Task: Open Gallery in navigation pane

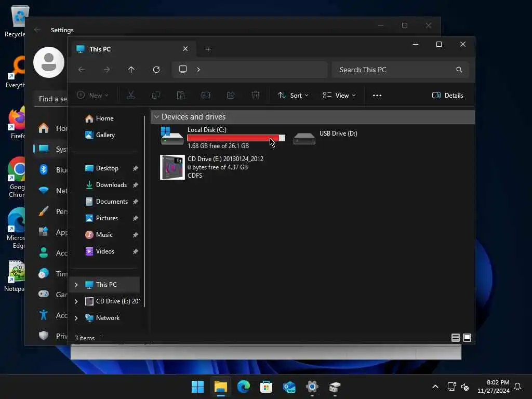Action: point(105,135)
